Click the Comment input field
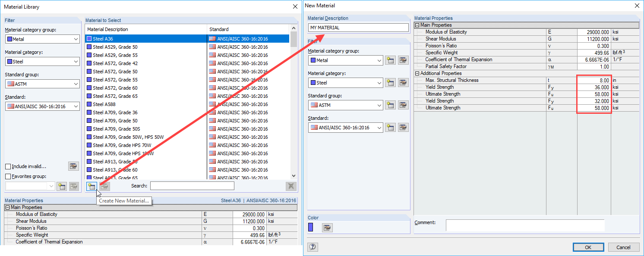Viewport: 644px width, 256px height. (x=525, y=225)
